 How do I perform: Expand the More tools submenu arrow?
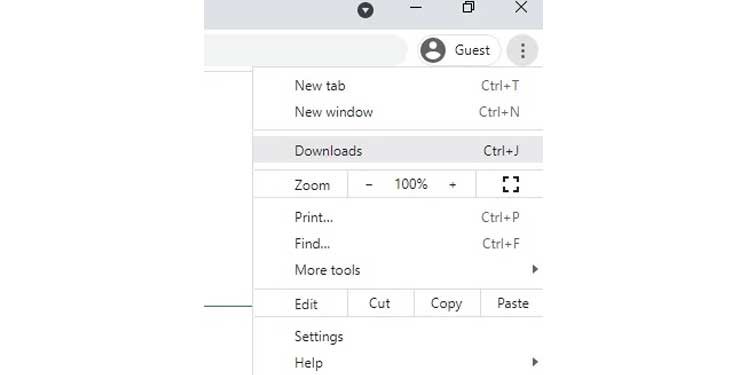(535, 269)
